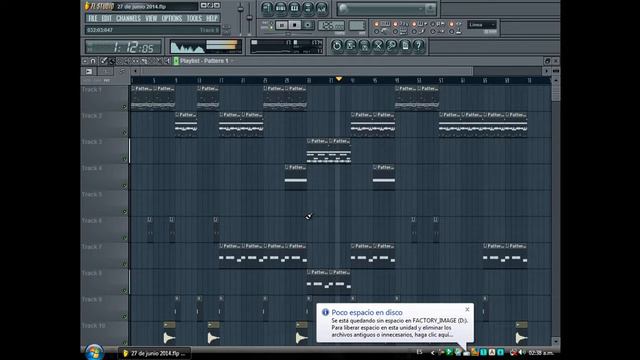Screen dimensions: 640x360
Task: Toggle the Track 4 mute switch
Action: tap(124, 186)
